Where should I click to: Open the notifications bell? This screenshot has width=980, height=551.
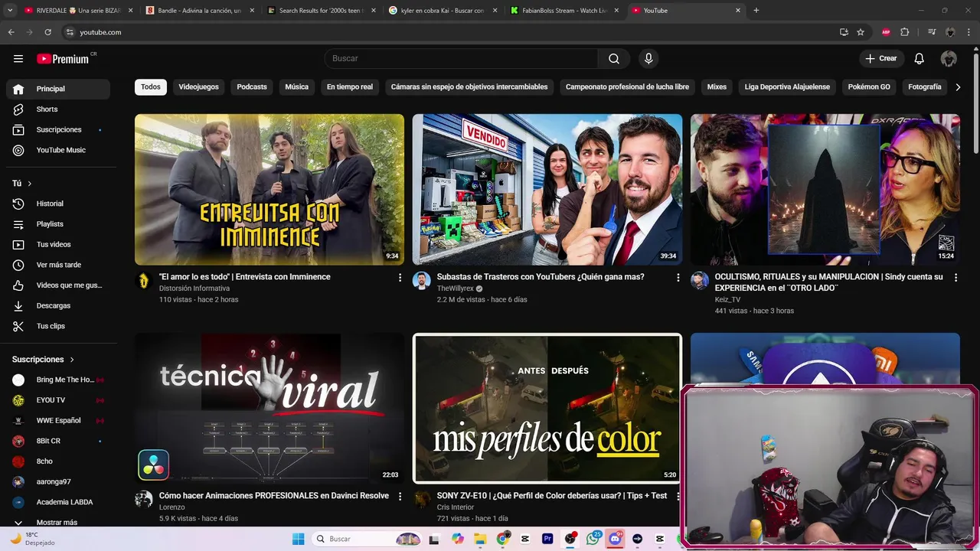920,58
